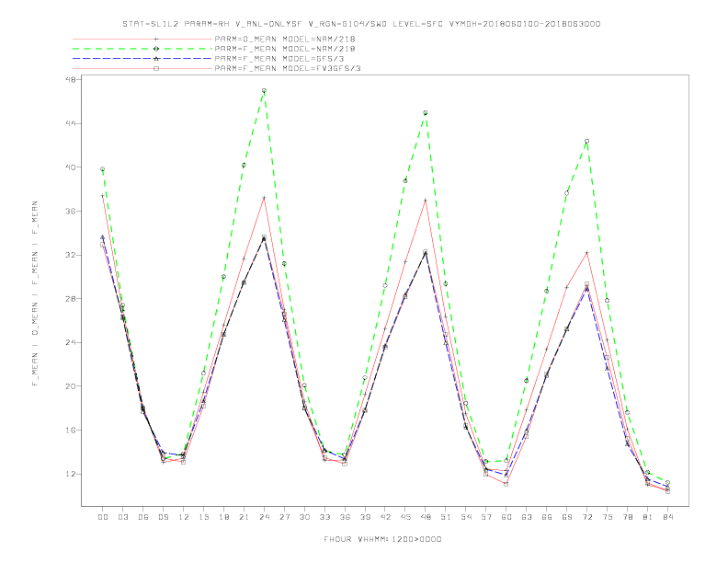Click x-axis tick label 30
This screenshot has height=563, width=728.
coord(304,517)
